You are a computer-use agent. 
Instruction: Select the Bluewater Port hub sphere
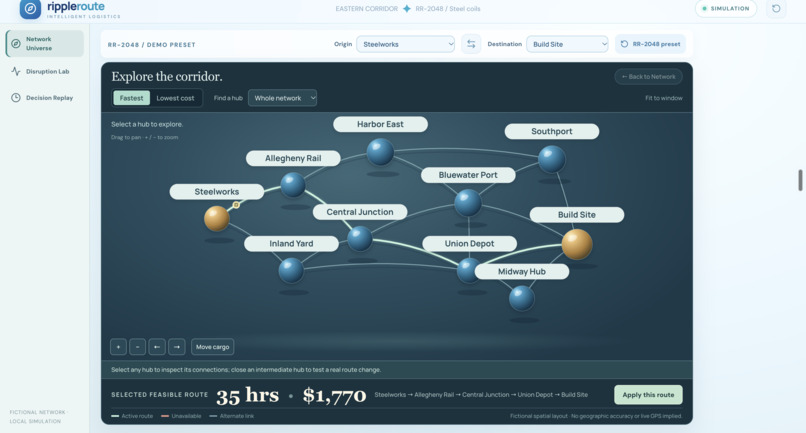[x=468, y=203]
